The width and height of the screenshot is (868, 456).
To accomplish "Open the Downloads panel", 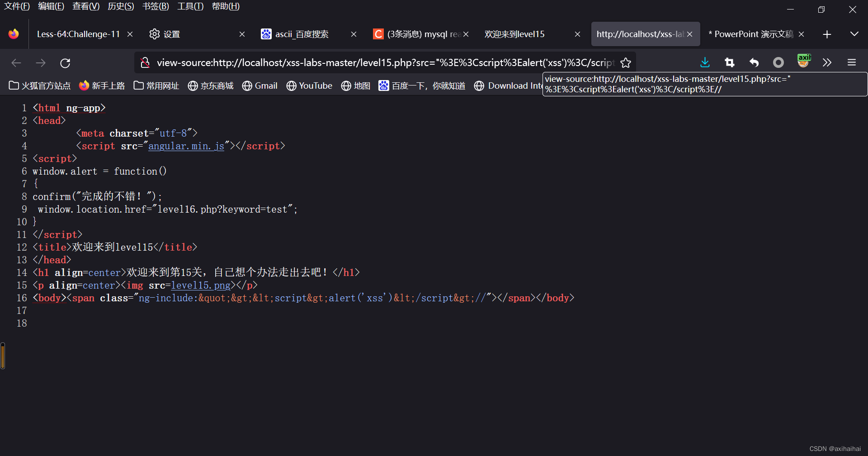I will (705, 63).
